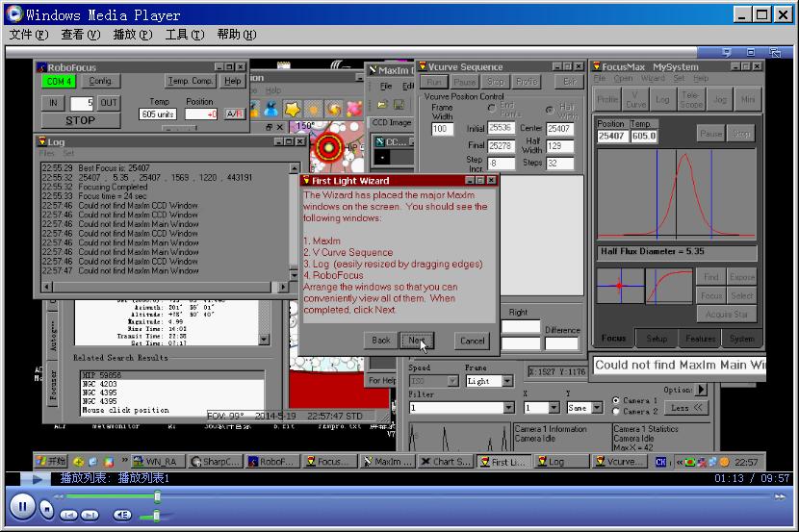Viewport: 799px width, 532px height.
Task: Click yellow star icon in chart toolbar
Action: [293, 109]
